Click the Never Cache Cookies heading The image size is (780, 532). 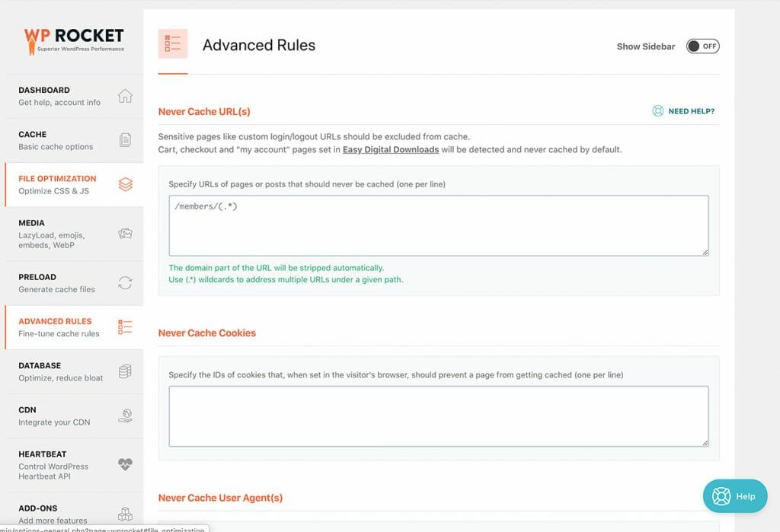[207, 333]
